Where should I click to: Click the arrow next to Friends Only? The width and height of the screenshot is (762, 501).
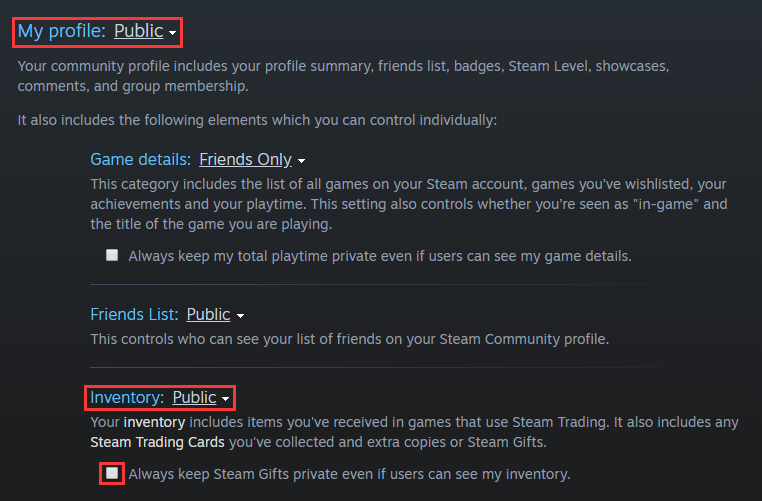tap(301, 161)
